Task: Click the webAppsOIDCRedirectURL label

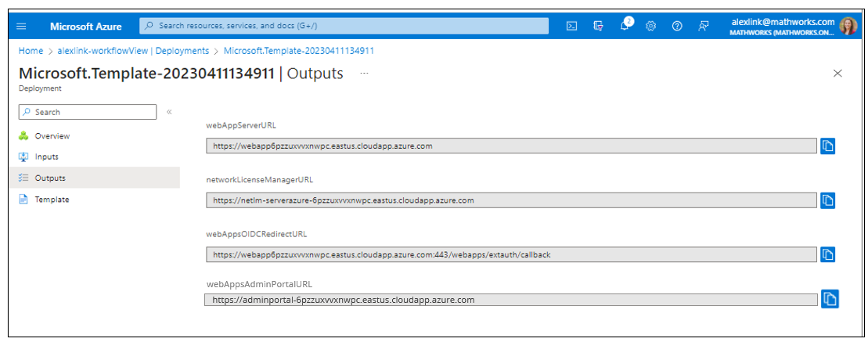Action: [x=256, y=234]
